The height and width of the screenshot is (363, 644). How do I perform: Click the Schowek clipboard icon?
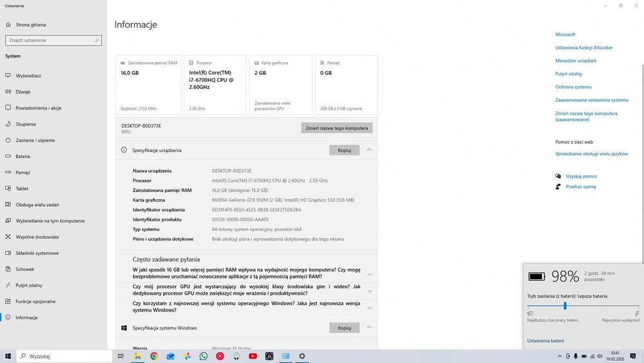8,269
